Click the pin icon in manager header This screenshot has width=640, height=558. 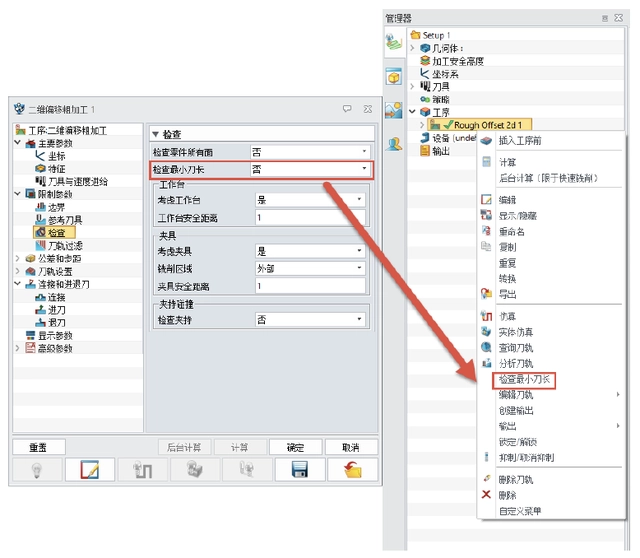[x=605, y=18]
